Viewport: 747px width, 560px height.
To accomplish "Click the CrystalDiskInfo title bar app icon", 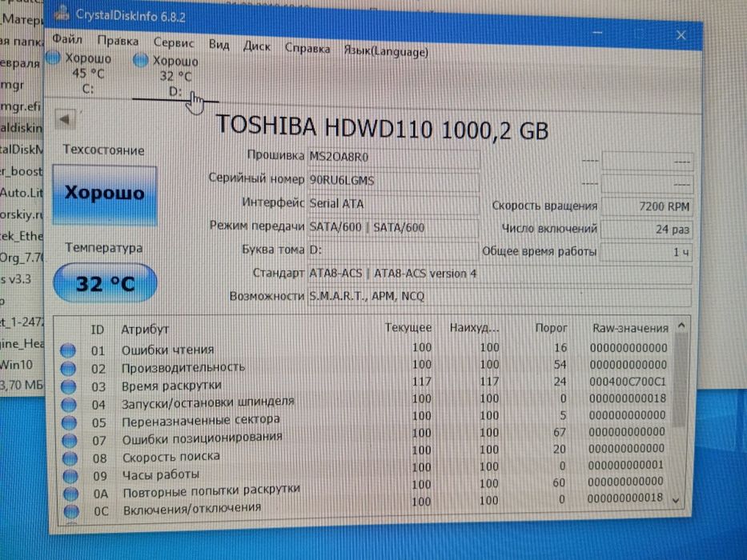I will 62,13.
